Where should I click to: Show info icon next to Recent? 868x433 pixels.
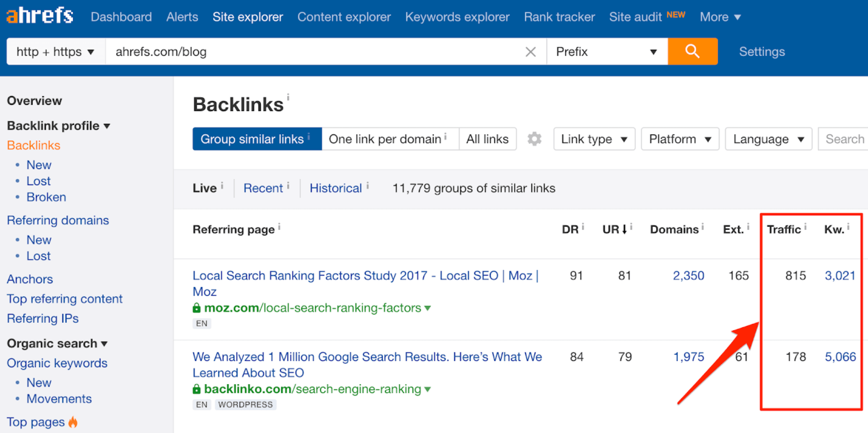(288, 185)
